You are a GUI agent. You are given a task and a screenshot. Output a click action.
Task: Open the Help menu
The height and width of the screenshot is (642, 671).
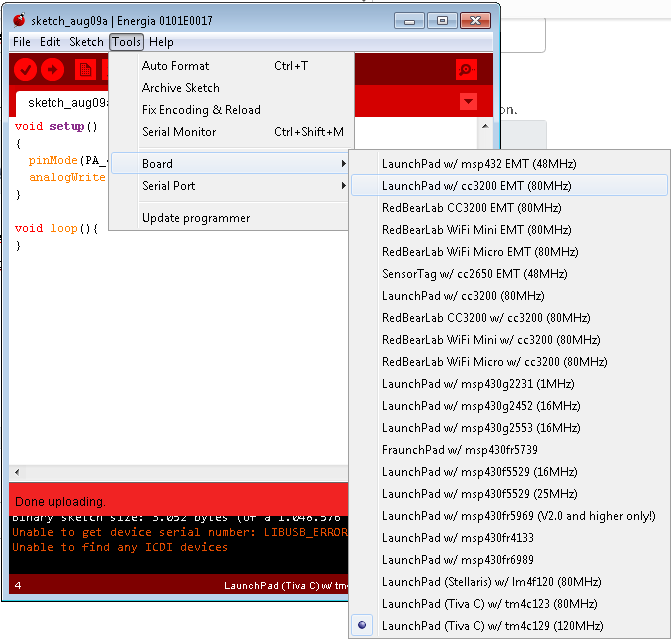coord(161,42)
